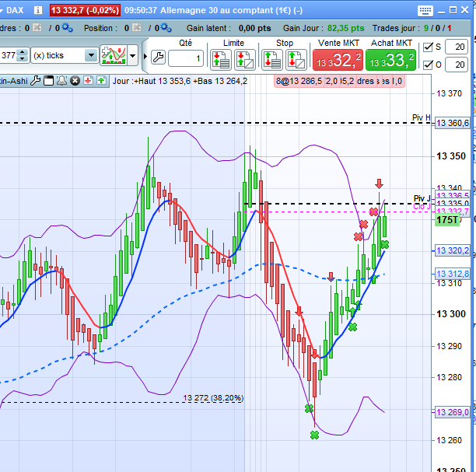Open Heikin-Ashi settings wrench
This screenshot has height=472, width=476.
pyautogui.click(x=36, y=81)
